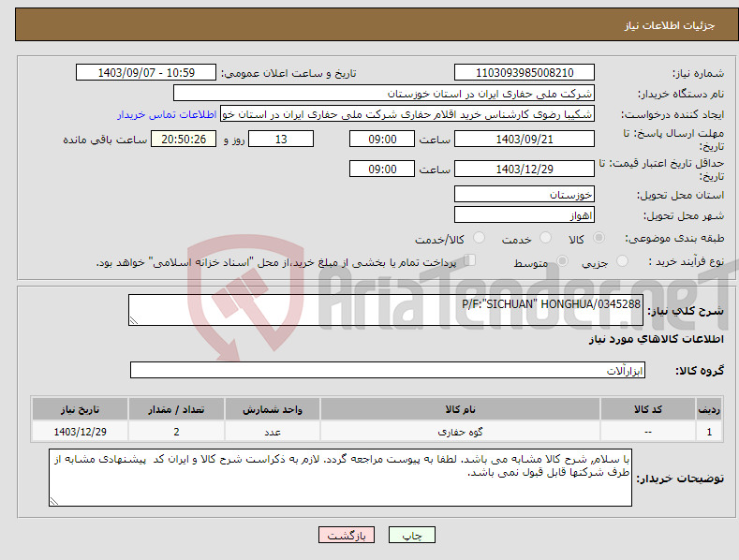The width and height of the screenshot is (739, 560).
Task: Select the متوسط purchase type radio
Action: pyautogui.click(x=562, y=260)
